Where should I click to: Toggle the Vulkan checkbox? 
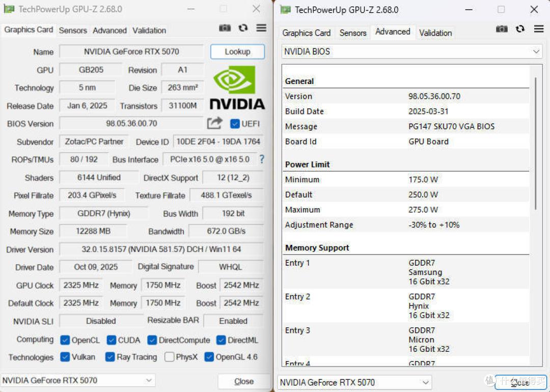(x=65, y=357)
